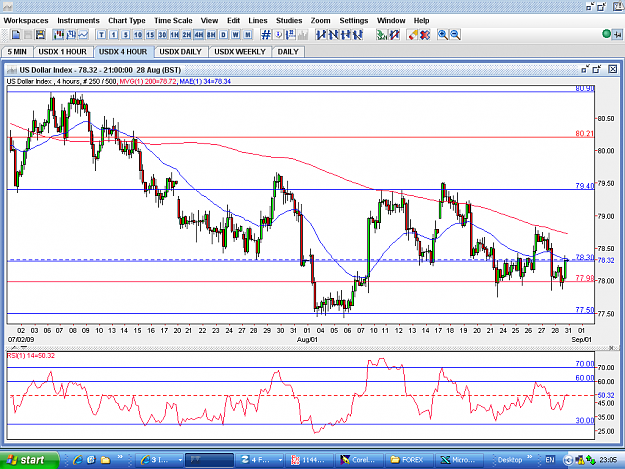The image size is (625, 469).
Task: Click the pencil draw tool icon
Action: [413, 35]
